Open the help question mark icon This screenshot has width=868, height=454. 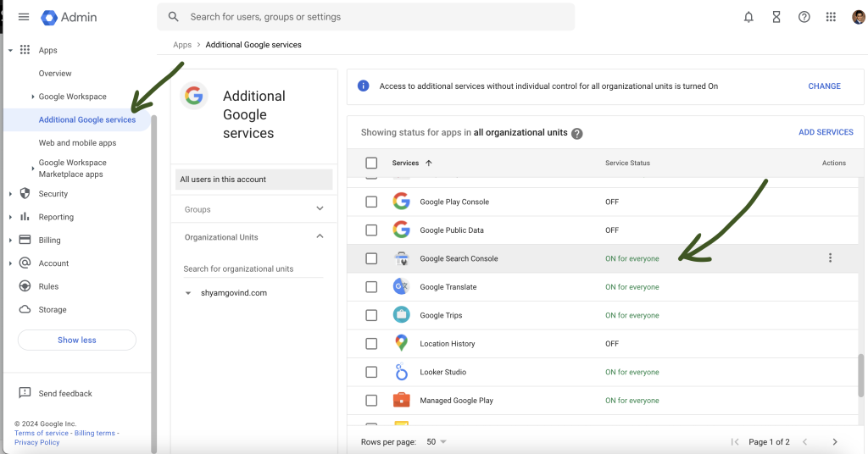(x=804, y=17)
